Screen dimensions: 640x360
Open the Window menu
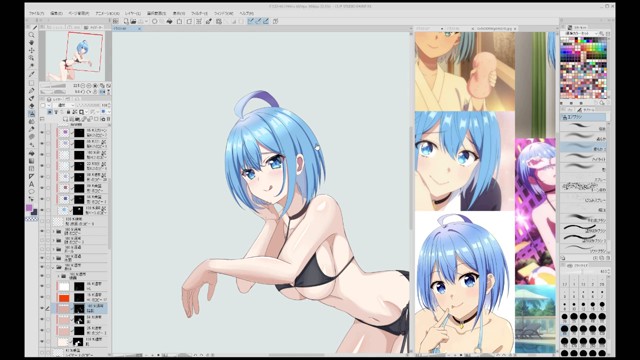coord(223,13)
